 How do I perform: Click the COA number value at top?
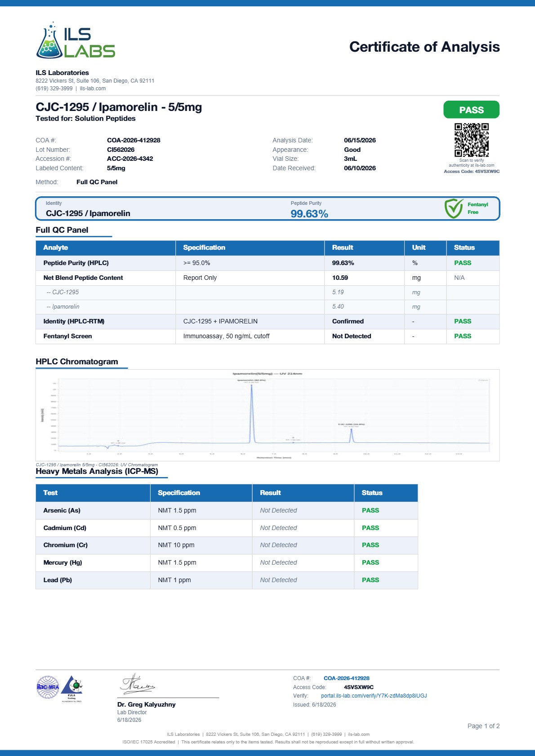[134, 140]
